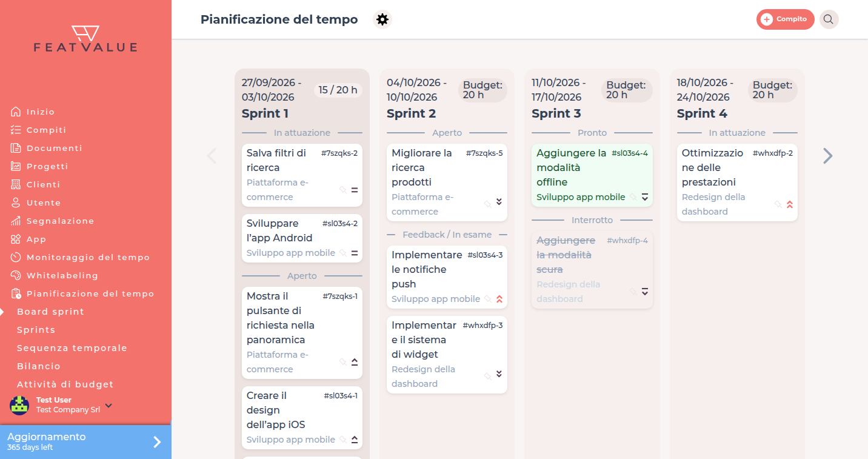This screenshot has width=868, height=459.
Task: Open the Implementare il sistema di widget task
Action: point(447,355)
